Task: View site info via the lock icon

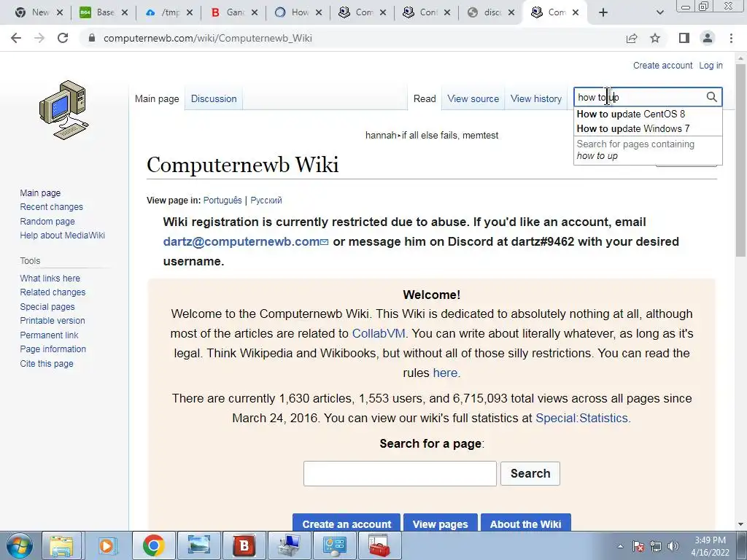Action: 92,38
